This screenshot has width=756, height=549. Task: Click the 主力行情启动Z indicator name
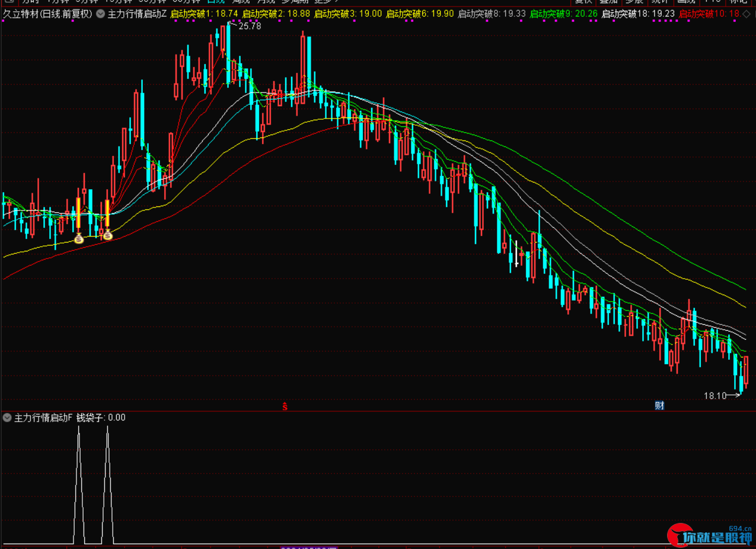click(x=137, y=14)
